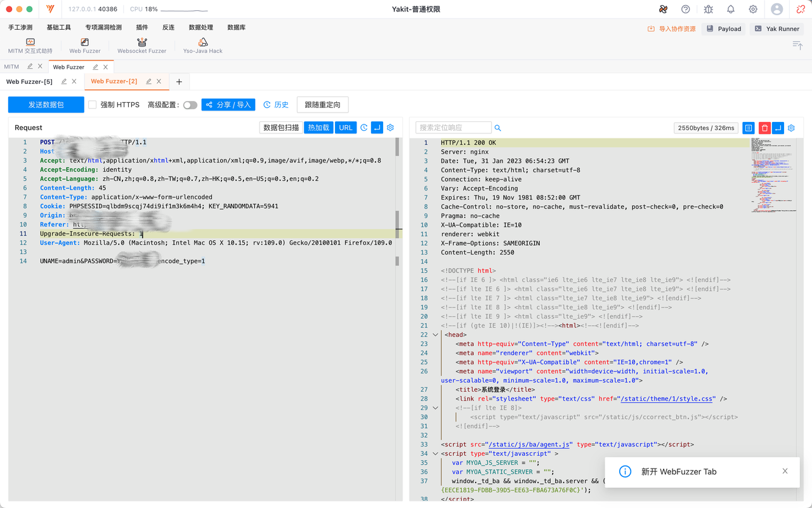Launch the Websocket Fuzzer tool
Viewport: 812px width, 508px height.
(x=141, y=46)
